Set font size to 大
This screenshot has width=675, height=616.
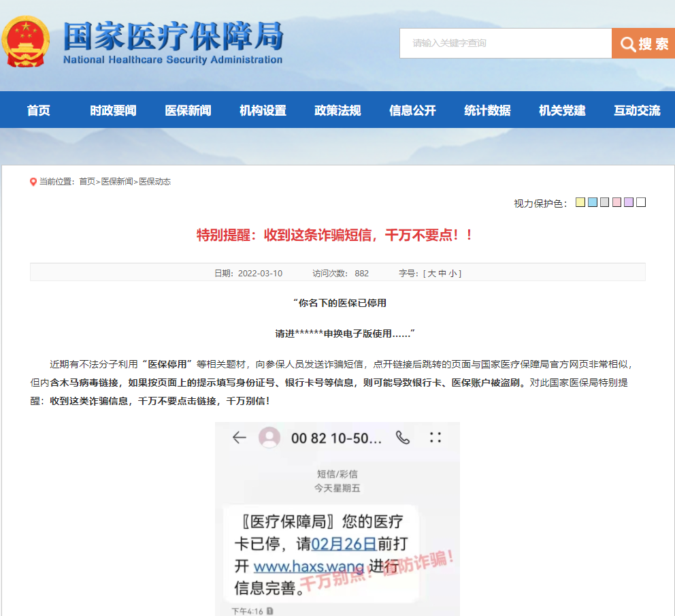pyautogui.click(x=431, y=274)
